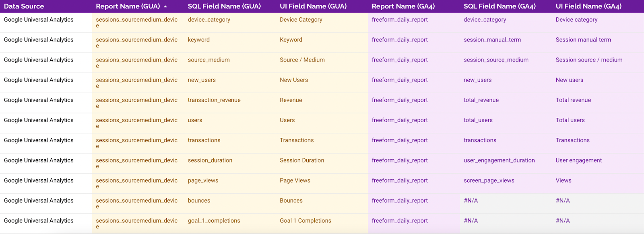Click the user_engagement_duration cell
The height and width of the screenshot is (234, 644).
(x=499, y=160)
